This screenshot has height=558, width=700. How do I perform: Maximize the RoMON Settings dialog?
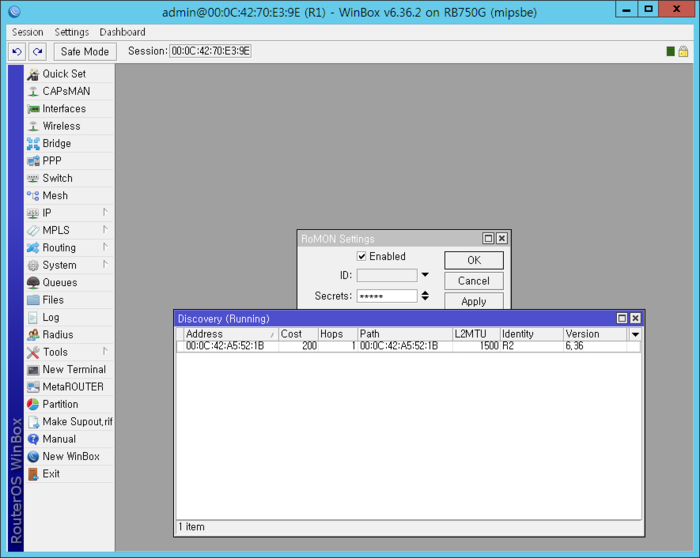[488, 238]
